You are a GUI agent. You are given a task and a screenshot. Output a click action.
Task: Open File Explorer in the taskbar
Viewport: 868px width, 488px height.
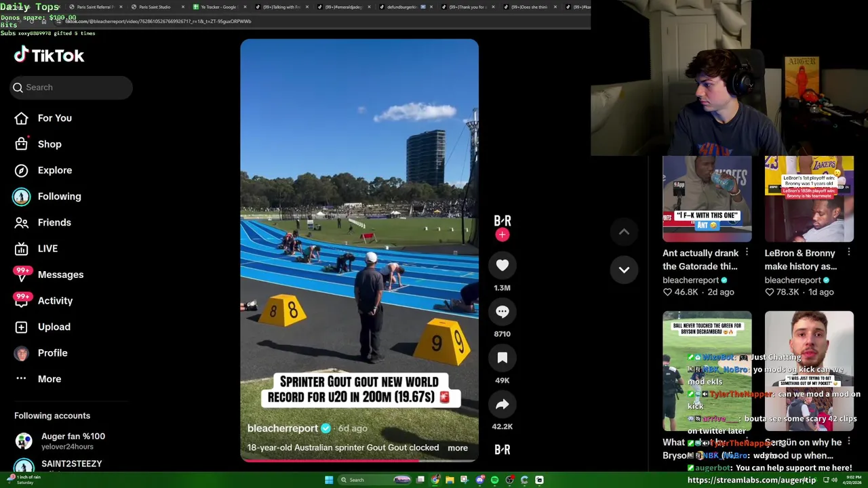pyautogui.click(x=450, y=480)
